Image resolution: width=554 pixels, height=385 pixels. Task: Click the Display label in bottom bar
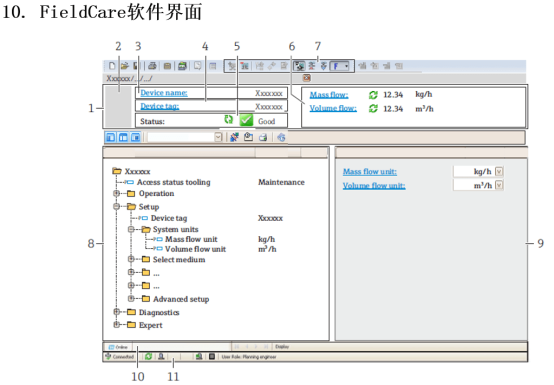[x=282, y=346]
